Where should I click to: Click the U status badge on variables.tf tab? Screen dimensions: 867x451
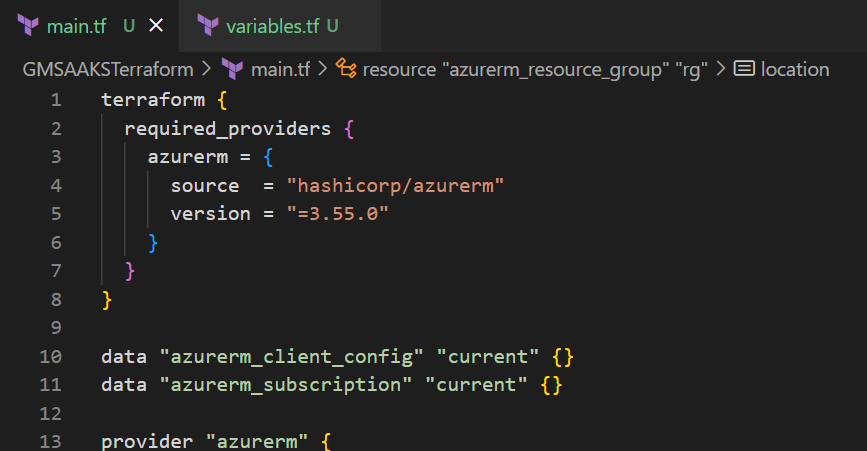point(332,26)
